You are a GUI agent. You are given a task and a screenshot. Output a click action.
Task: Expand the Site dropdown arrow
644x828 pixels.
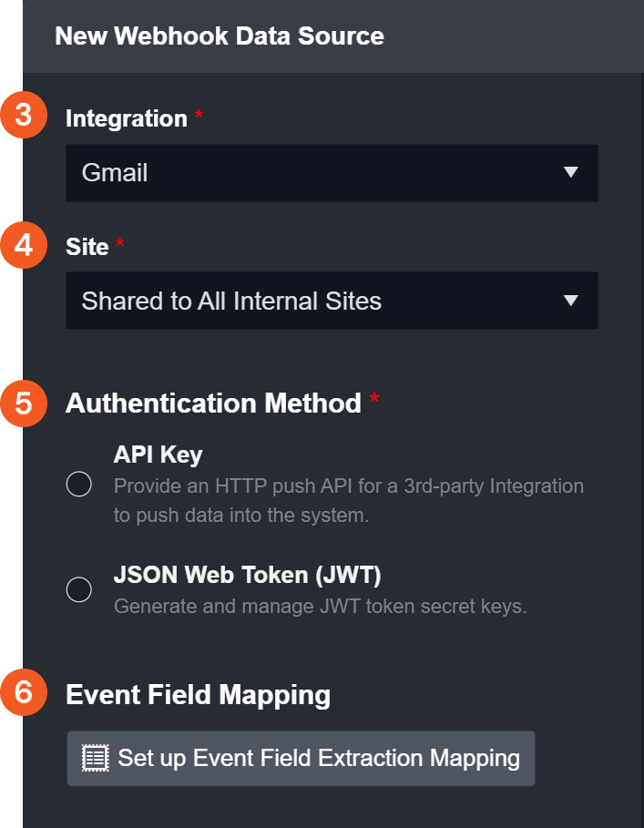(570, 301)
